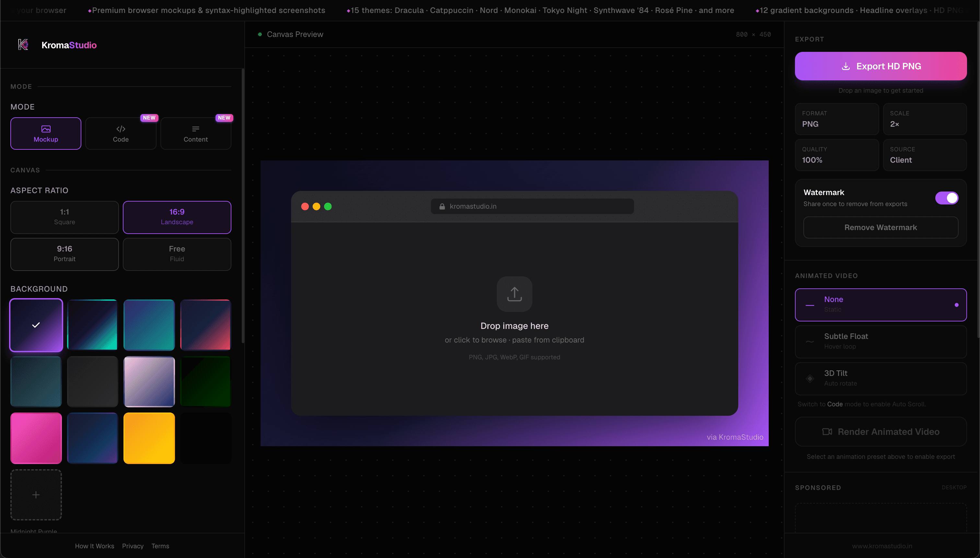Open the Quality 100% selector
The image size is (980, 558).
coord(837,155)
